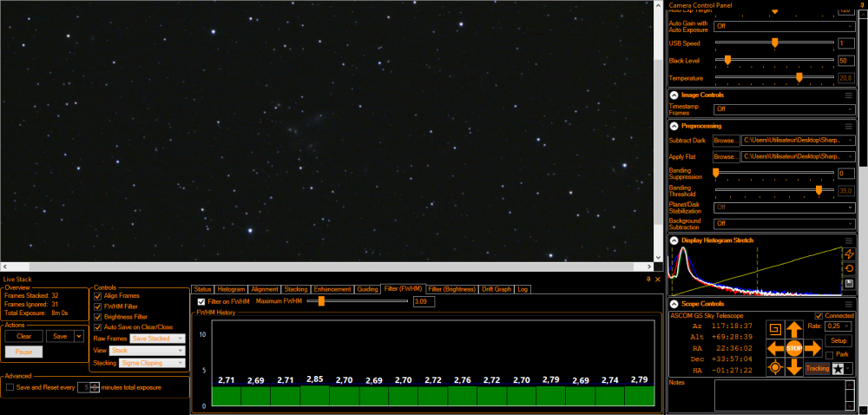Browse for an Apply Flat file
Screen dimensions: 868x415
point(726,156)
